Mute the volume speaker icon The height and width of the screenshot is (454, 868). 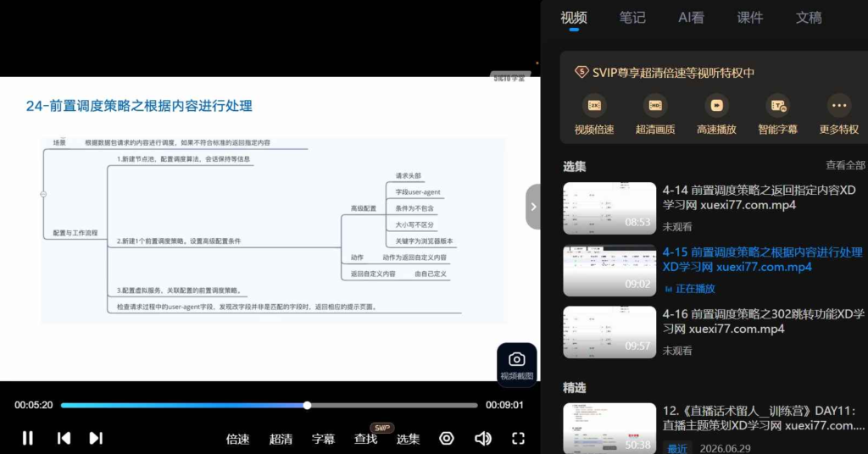(x=482, y=439)
